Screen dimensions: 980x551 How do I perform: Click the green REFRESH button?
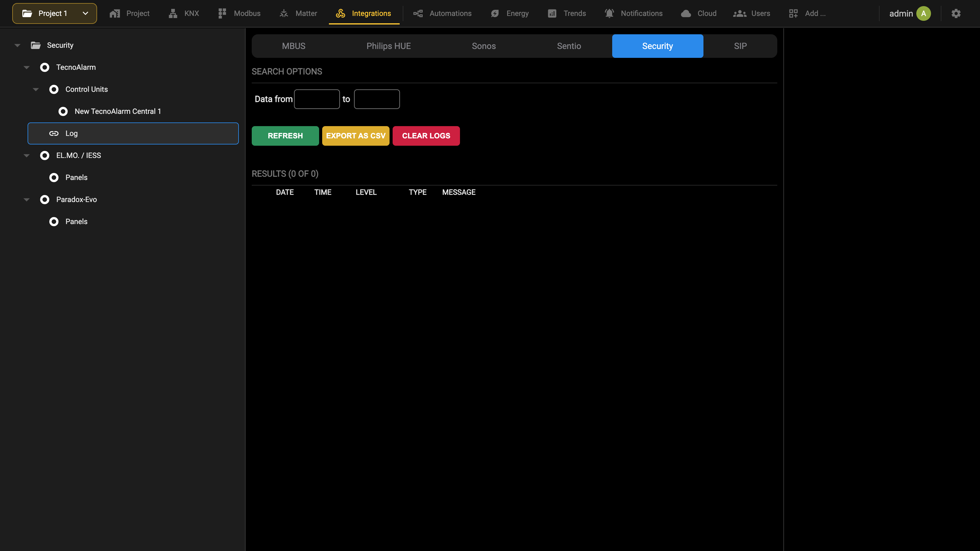[x=285, y=136]
